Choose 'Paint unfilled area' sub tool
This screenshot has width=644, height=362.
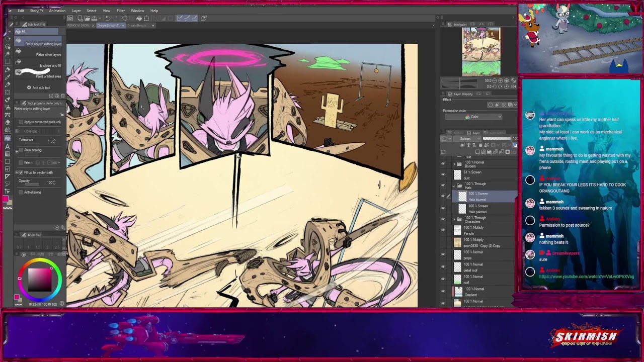click(38, 74)
